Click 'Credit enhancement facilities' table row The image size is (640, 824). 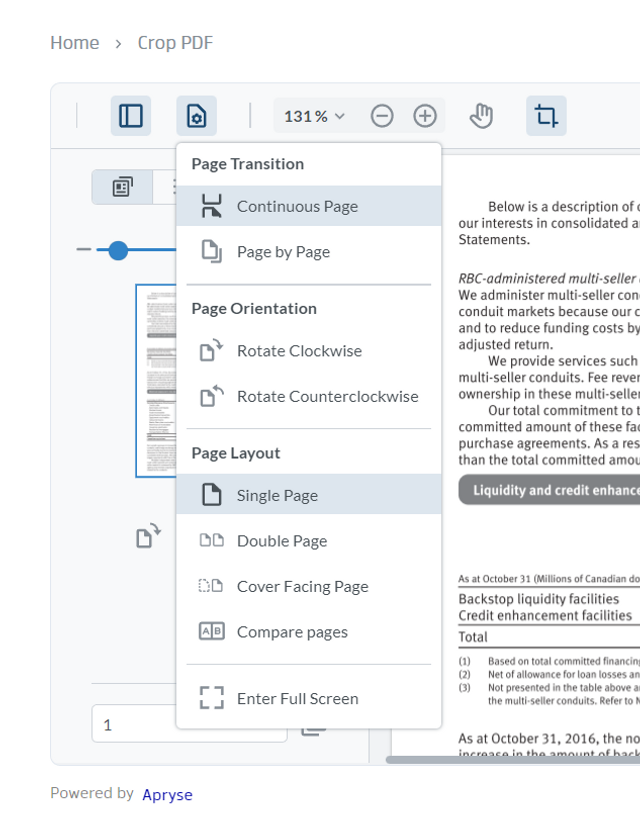(x=549, y=615)
